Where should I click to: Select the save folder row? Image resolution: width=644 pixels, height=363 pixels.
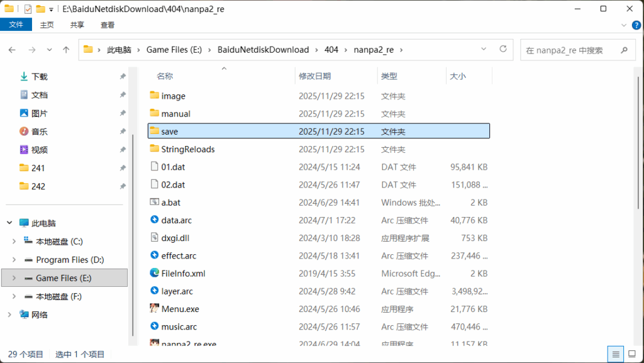[x=319, y=131]
